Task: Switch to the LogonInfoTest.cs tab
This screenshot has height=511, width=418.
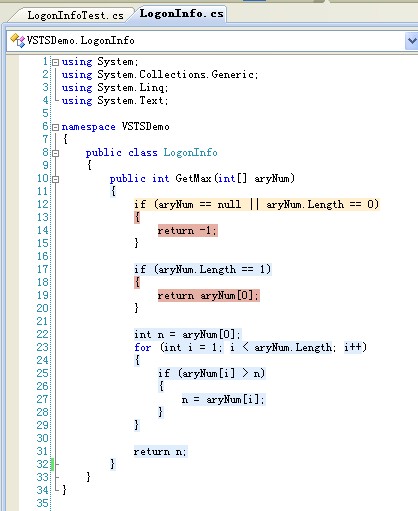Action: tap(75, 15)
